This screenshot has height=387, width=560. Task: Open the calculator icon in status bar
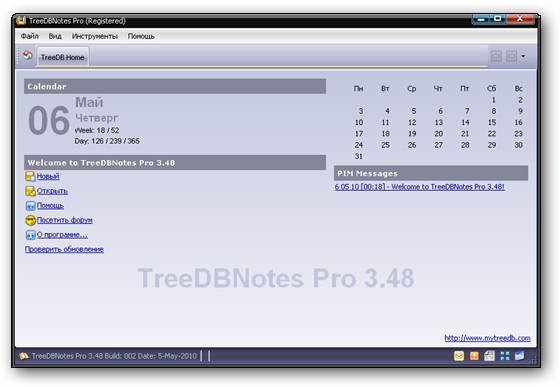pyautogui.click(x=489, y=356)
